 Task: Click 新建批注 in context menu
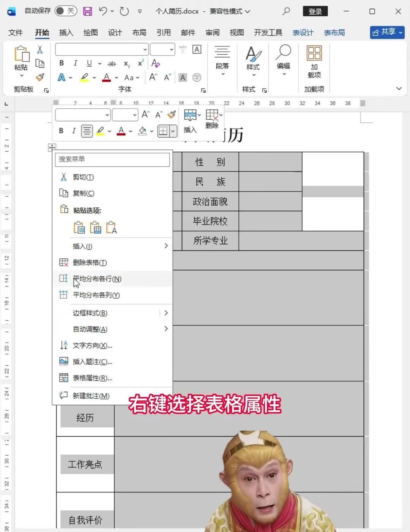click(112, 396)
